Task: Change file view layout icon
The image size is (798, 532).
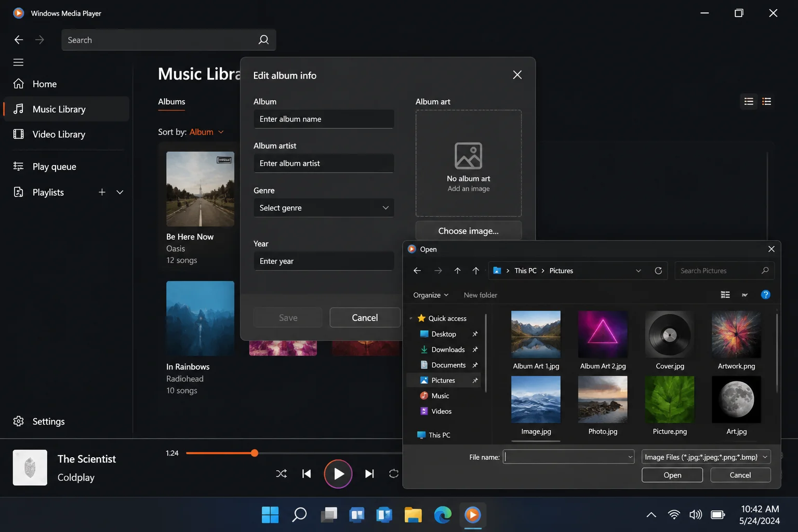Action: click(725, 295)
